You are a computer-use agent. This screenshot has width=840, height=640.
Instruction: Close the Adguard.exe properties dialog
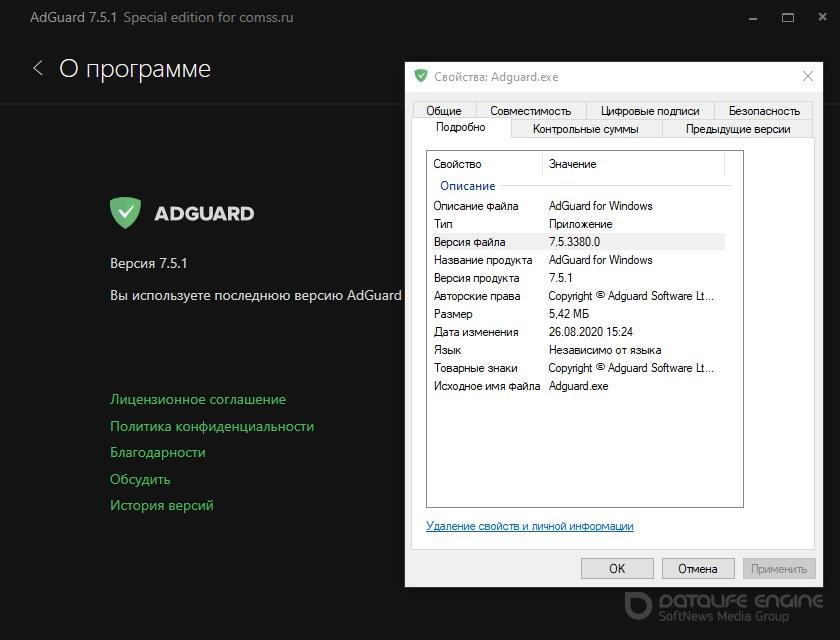click(x=808, y=76)
